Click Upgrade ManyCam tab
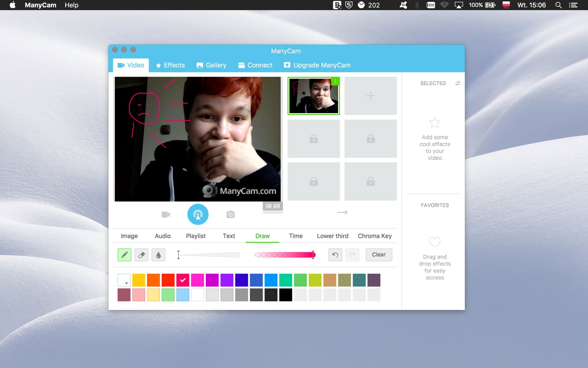Viewport: 588px width, 368px height. pyautogui.click(x=317, y=65)
